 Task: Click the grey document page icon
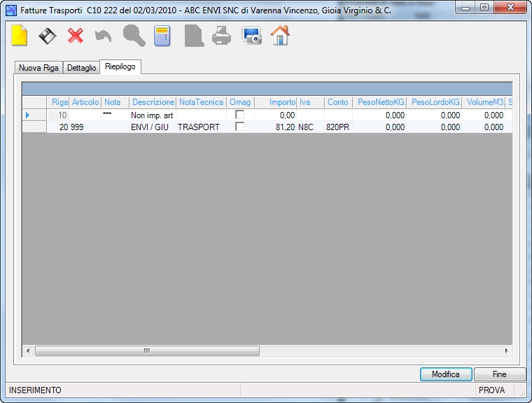[x=194, y=36]
